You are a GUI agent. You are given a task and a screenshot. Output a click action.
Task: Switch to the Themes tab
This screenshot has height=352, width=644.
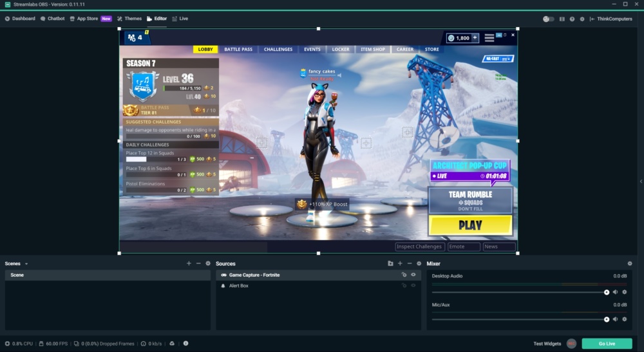click(x=129, y=19)
